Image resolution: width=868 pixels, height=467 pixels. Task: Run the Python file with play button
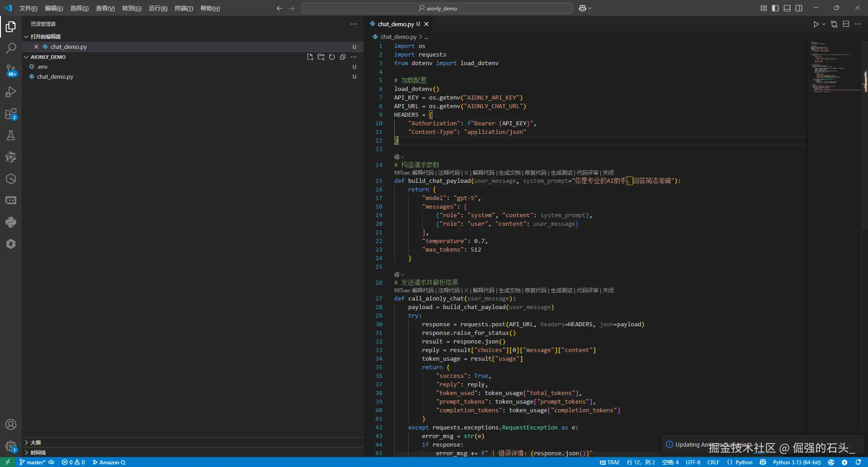816,24
